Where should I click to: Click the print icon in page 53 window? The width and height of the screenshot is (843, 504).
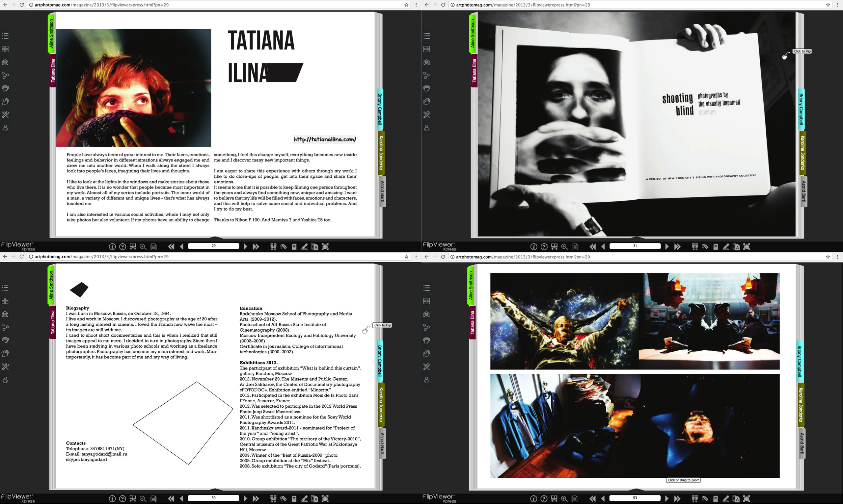tap(426, 340)
